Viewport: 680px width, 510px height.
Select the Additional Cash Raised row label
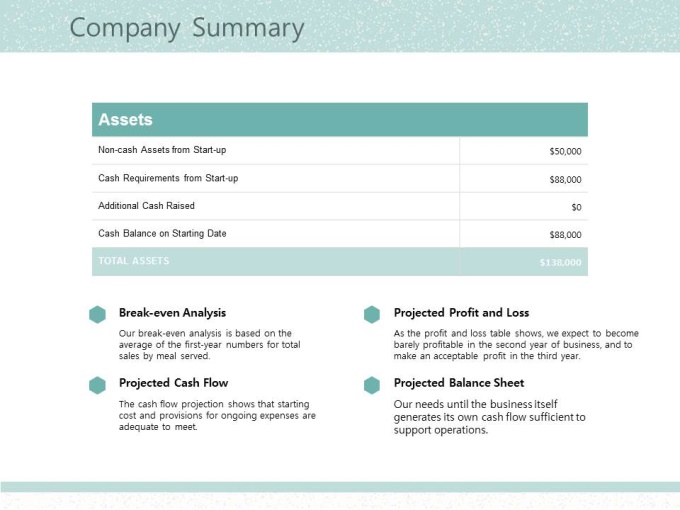[x=146, y=206]
